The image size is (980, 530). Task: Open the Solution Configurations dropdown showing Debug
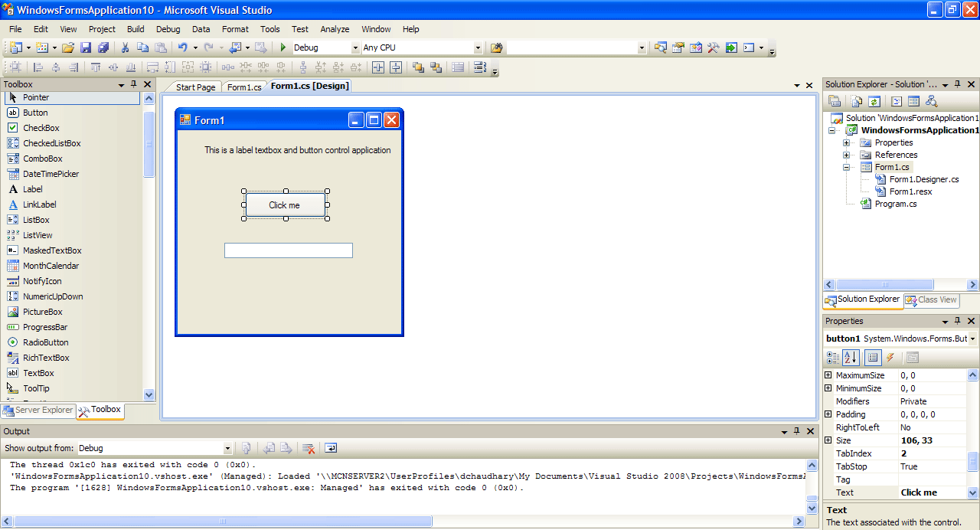(x=354, y=47)
